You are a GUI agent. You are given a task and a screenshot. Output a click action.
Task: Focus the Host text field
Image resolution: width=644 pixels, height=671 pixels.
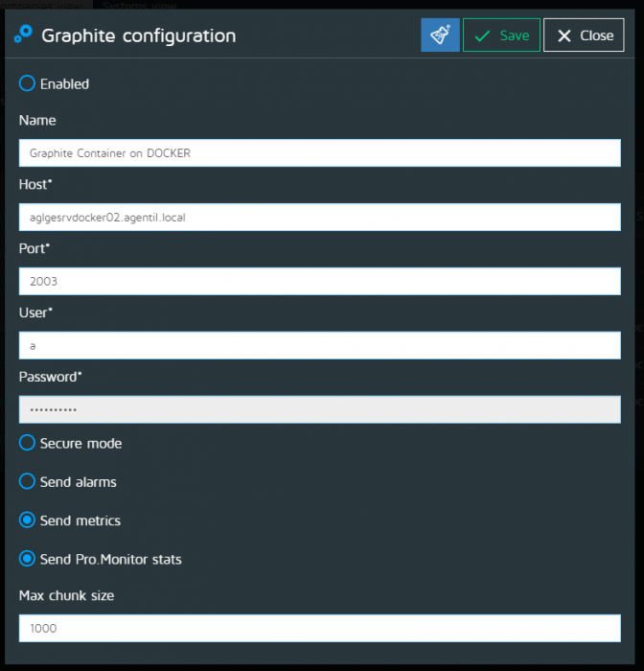pyautogui.click(x=319, y=218)
